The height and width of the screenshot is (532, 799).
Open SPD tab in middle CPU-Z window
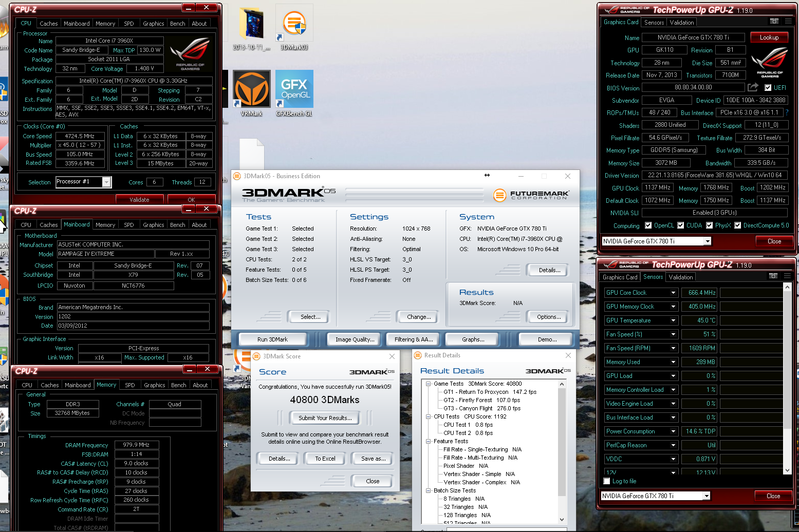(129, 225)
